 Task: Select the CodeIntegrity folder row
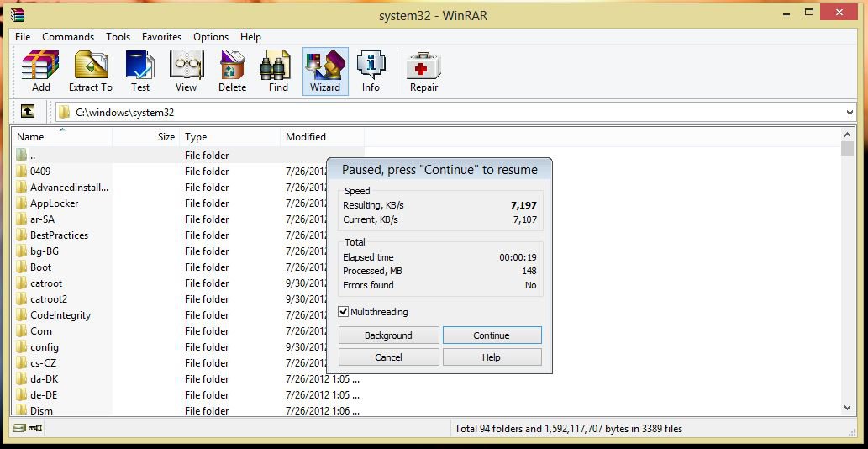pos(187,315)
